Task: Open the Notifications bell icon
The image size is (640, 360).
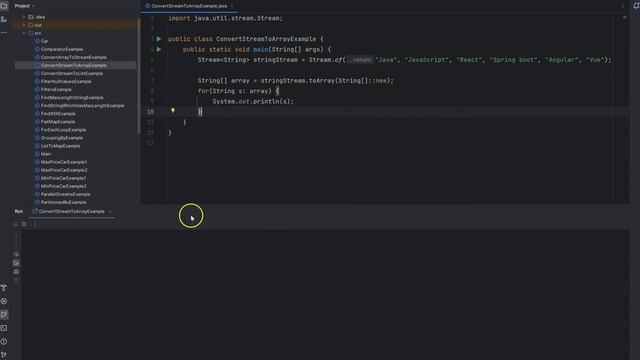Action: tap(636, 6)
